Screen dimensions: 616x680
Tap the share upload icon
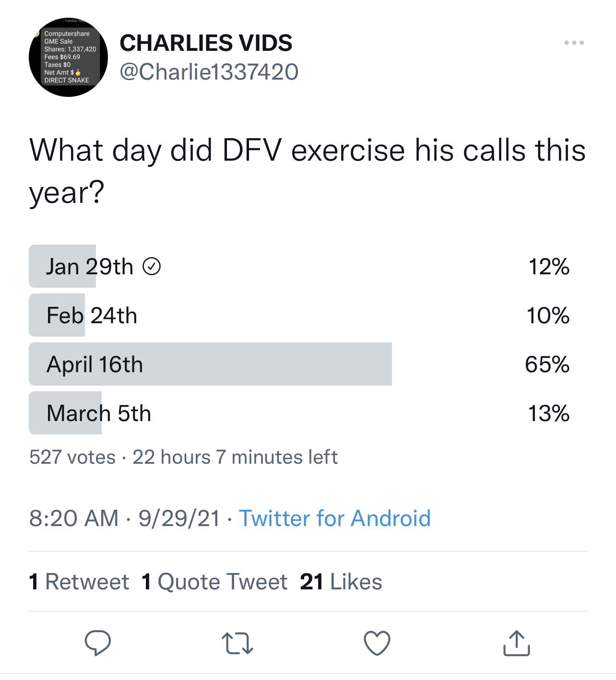coord(516,643)
